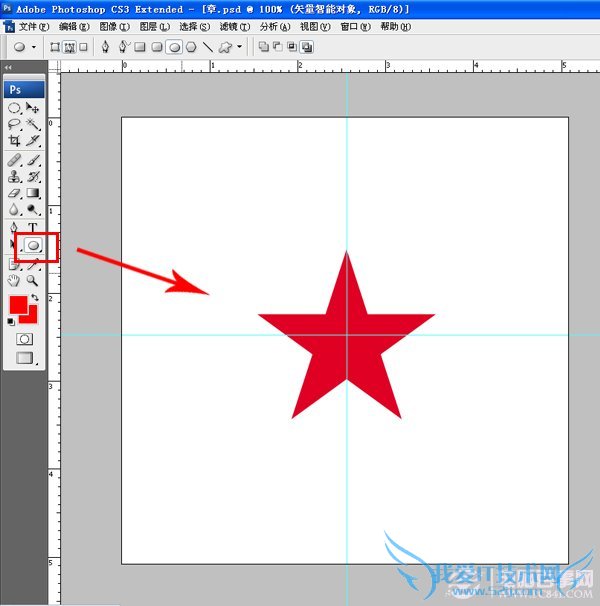Open the 编辑 (Edit) menu
Screen dimensions: 600x606
click(74, 27)
